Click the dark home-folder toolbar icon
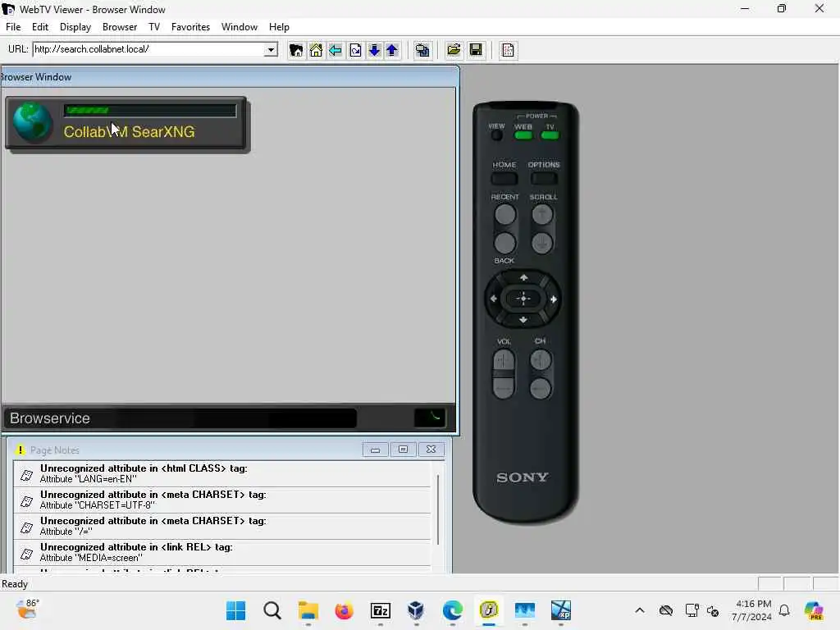This screenshot has width=840, height=630. point(295,50)
